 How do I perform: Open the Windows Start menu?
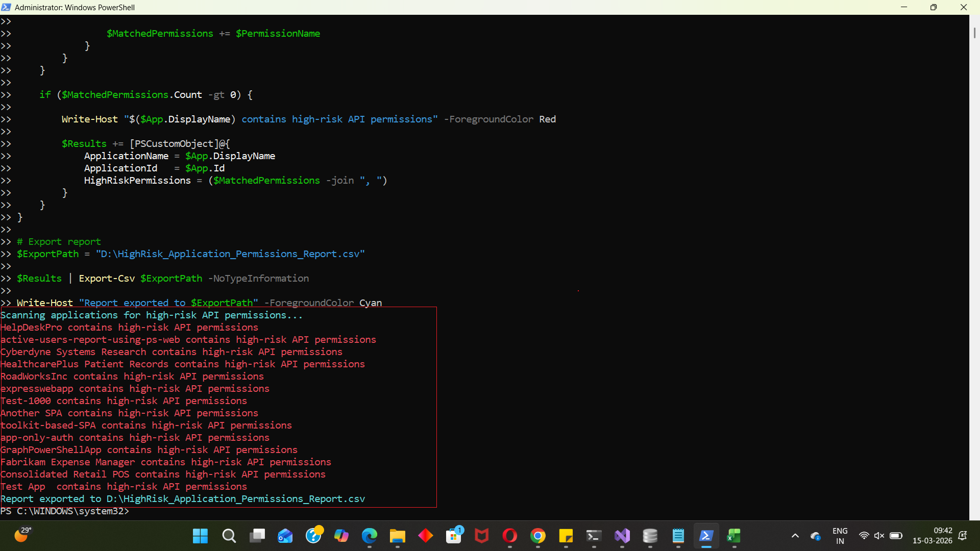pos(200,536)
